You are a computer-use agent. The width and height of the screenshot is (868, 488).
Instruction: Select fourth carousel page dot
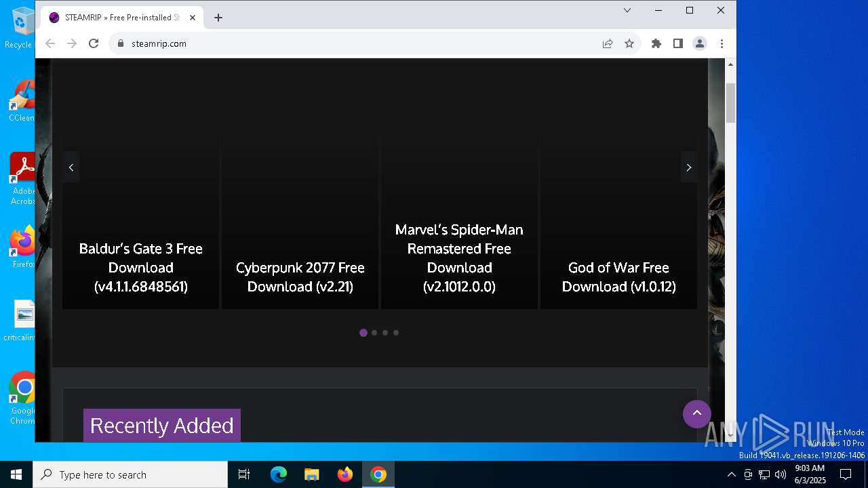click(x=396, y=333)
